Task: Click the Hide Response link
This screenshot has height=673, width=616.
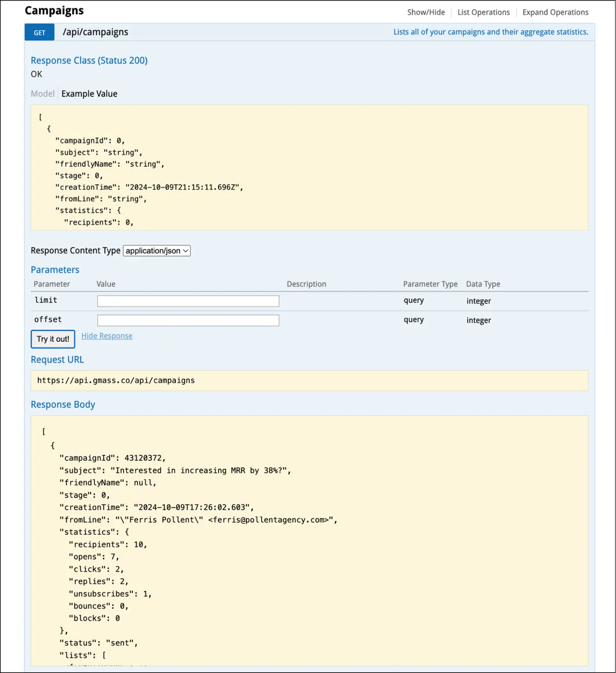Action: (107, 336)
